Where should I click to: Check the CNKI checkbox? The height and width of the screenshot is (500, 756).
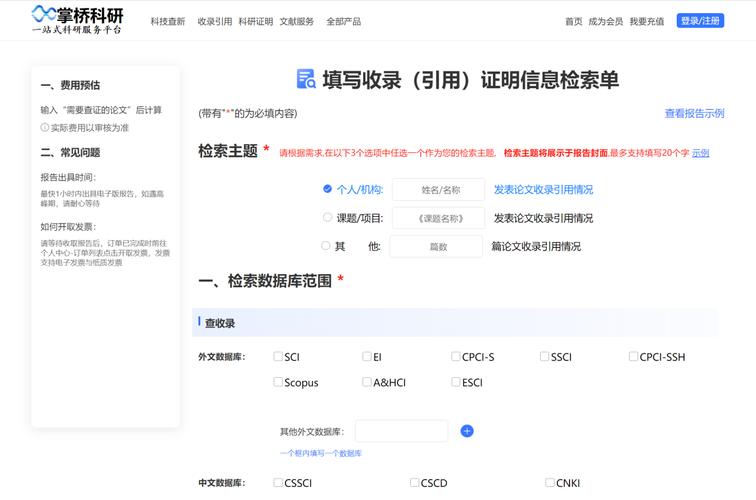[550, 482]
